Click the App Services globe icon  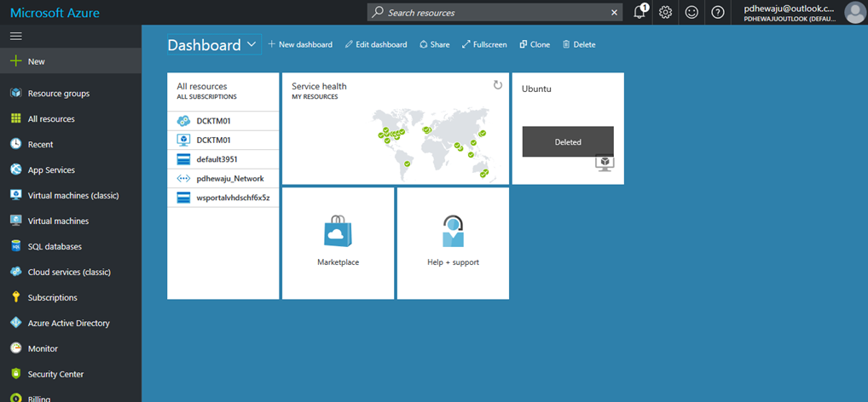click(16, 169)
